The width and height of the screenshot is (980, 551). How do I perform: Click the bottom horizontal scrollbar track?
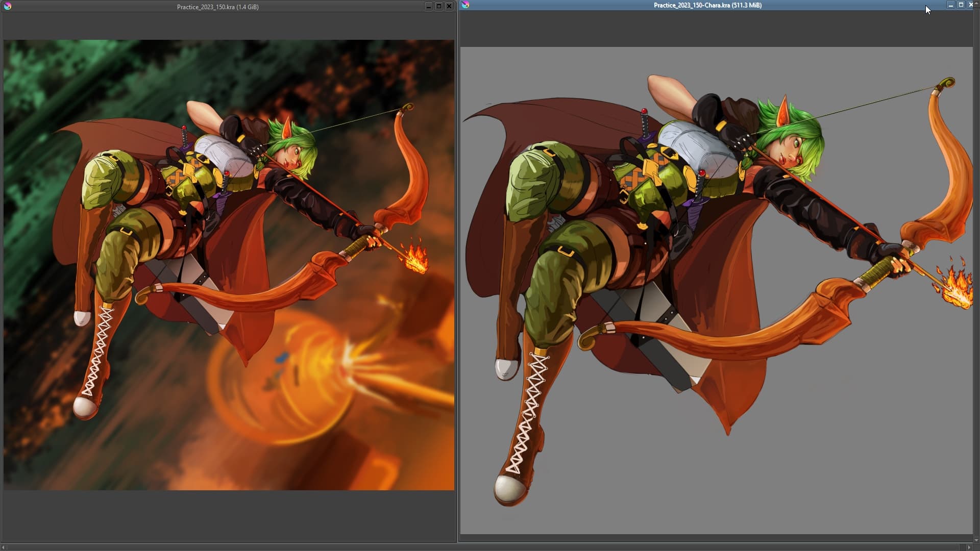tap(486, 547)
